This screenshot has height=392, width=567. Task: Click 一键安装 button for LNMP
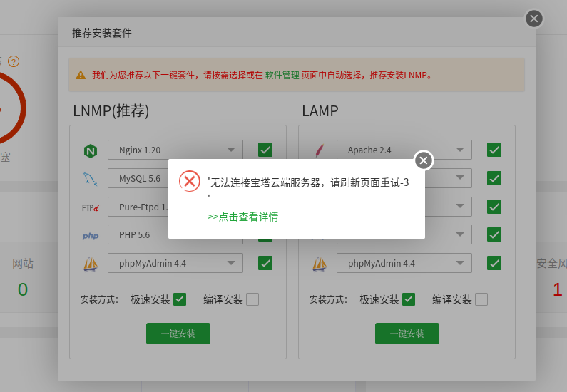178,334
